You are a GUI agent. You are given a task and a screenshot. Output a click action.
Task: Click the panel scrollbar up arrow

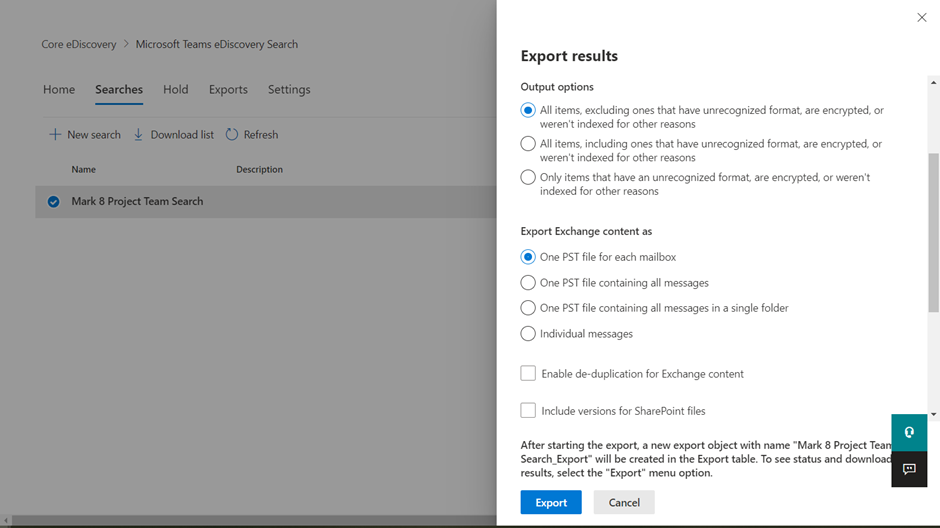tap(933, 83)
